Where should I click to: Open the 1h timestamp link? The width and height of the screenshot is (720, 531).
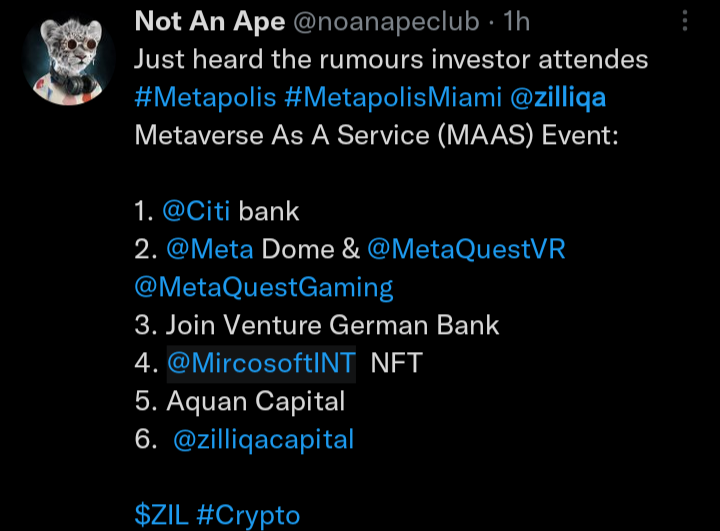[x=516, y=22]
